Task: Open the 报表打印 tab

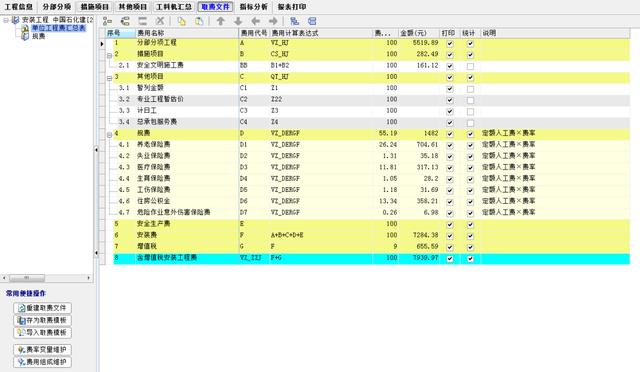Action: (292, 7)
